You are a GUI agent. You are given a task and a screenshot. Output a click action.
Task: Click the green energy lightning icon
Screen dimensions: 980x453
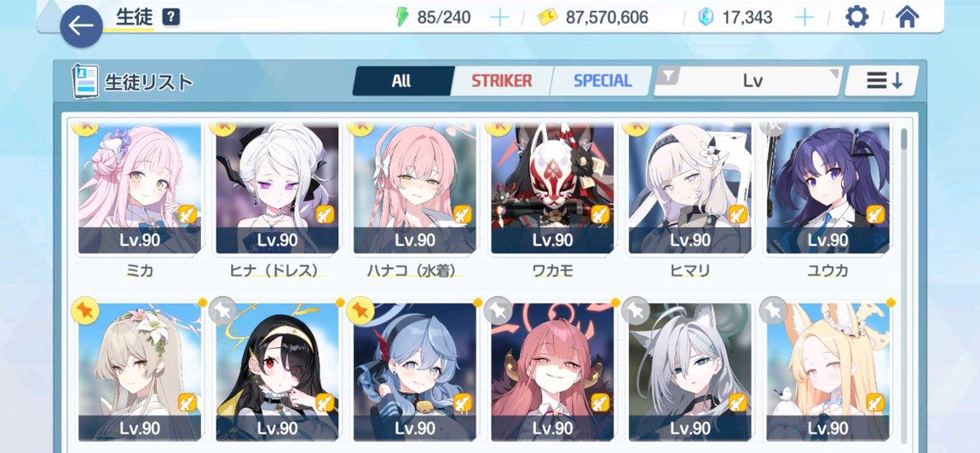(x=402, y=18)
